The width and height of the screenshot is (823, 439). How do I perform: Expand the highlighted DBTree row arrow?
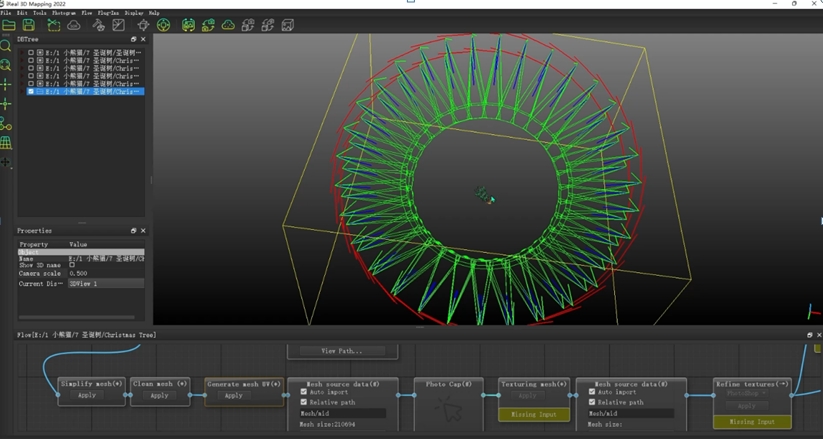pyautogui.click(x=22, y=91)
